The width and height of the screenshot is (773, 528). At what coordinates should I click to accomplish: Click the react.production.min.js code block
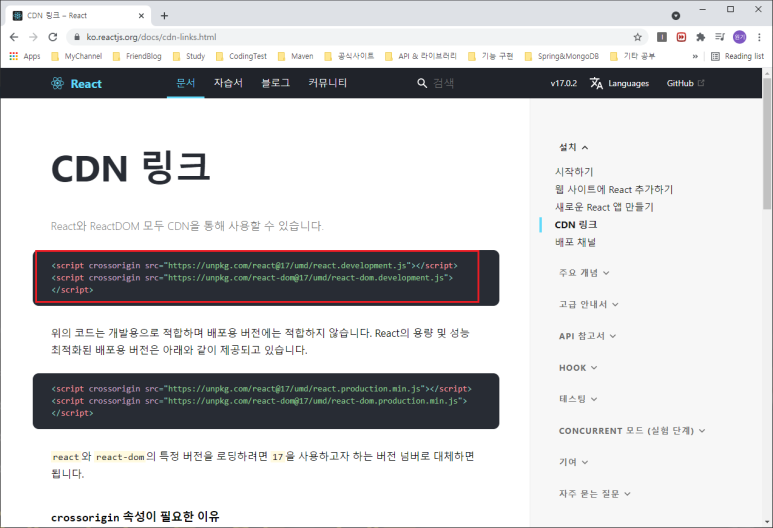[266, 401]
